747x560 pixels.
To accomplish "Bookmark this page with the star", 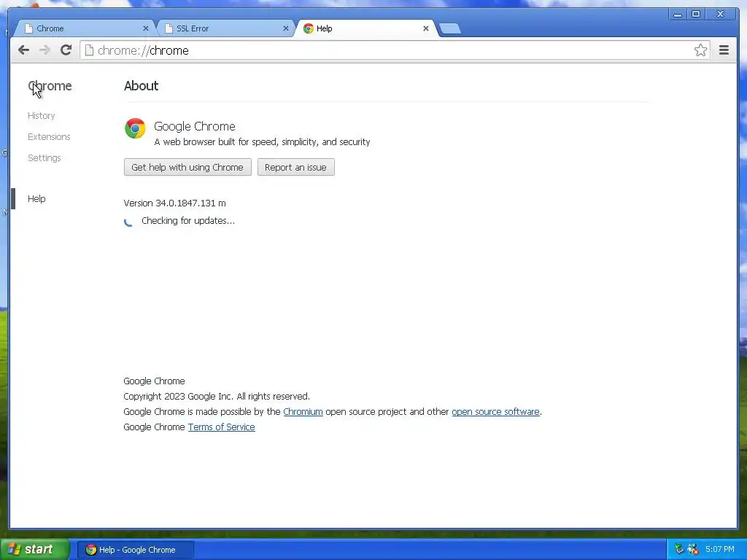I will [x=700, y=50].
